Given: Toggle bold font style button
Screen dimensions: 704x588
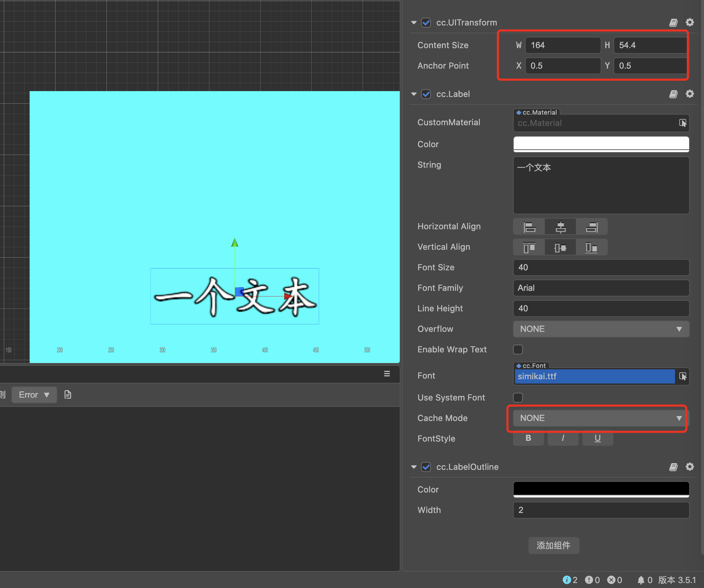Looking at the screenshot, I should click(528, 438).
